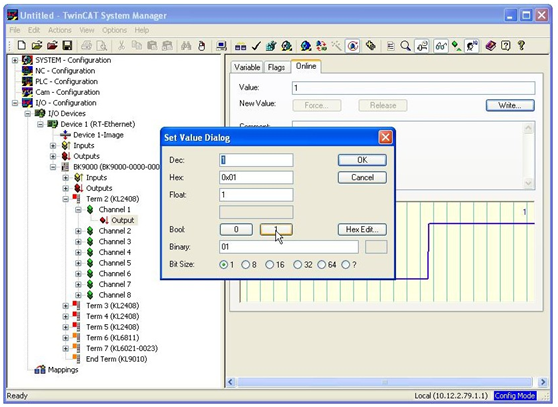Screen dimensions: 558x407
Task: Click the Choose Target System computer icon
Action: tap(221, 46)
